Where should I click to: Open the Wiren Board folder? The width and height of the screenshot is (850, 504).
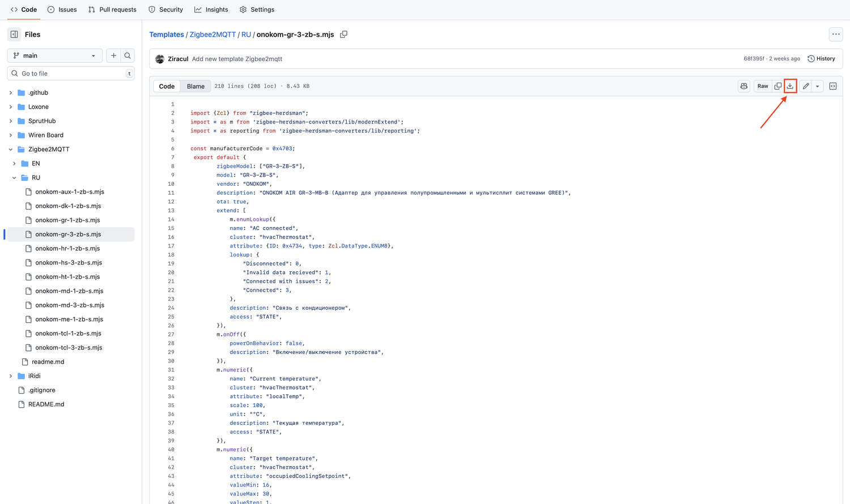(46, 135)
